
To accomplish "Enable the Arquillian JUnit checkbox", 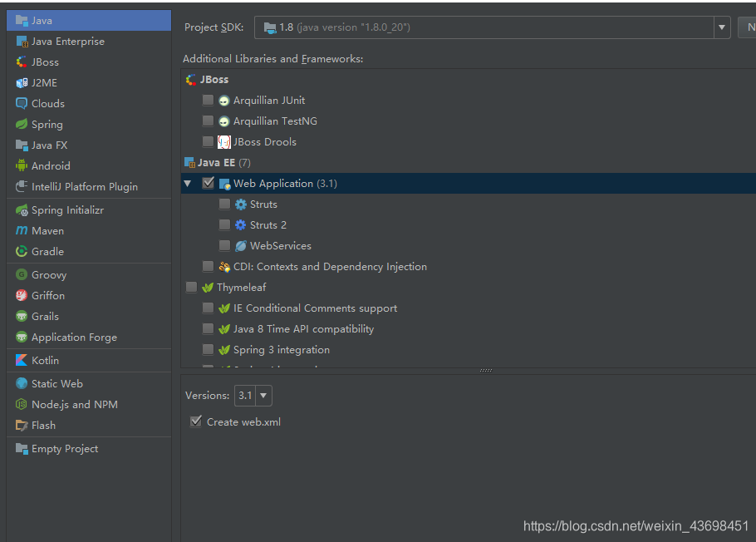I will (208, 101).
